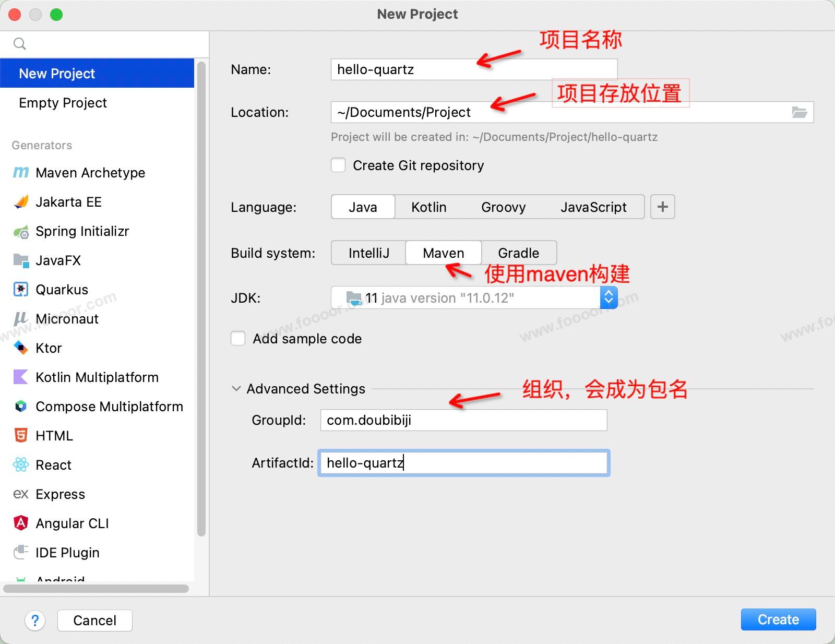Open the Location folder browse icon
Image resolution: width=835 pixels, height=644 pixels.
pyautogui.click(x=799, y=112)
